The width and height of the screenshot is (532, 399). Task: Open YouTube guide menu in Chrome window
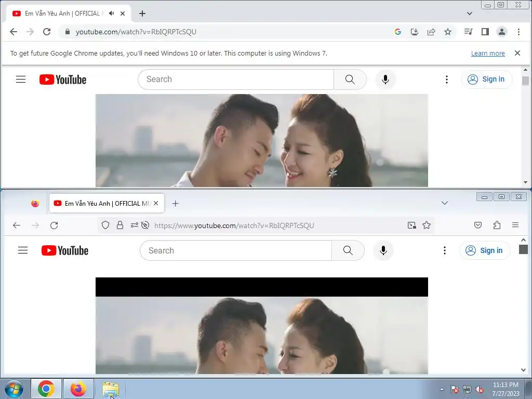(x=21, y=79)
